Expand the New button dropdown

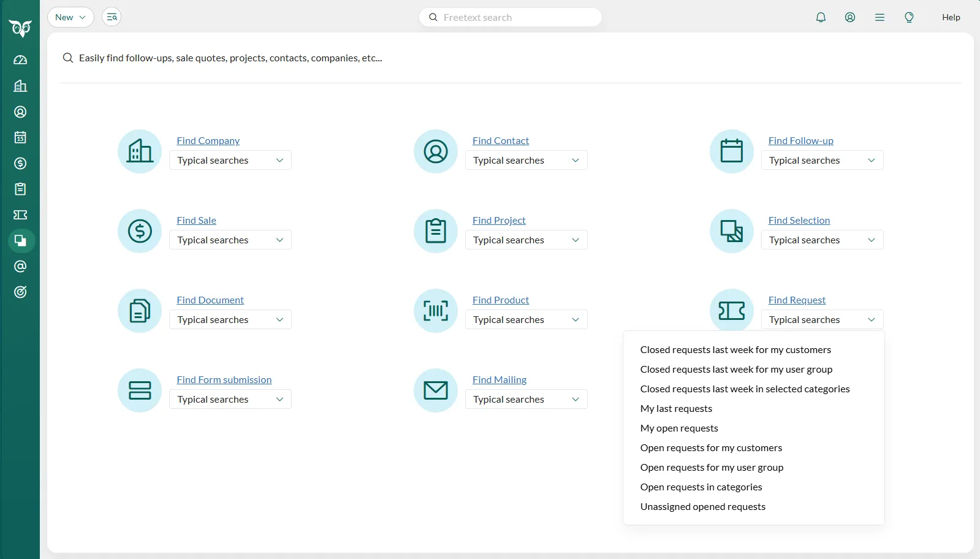click(70, 17)
